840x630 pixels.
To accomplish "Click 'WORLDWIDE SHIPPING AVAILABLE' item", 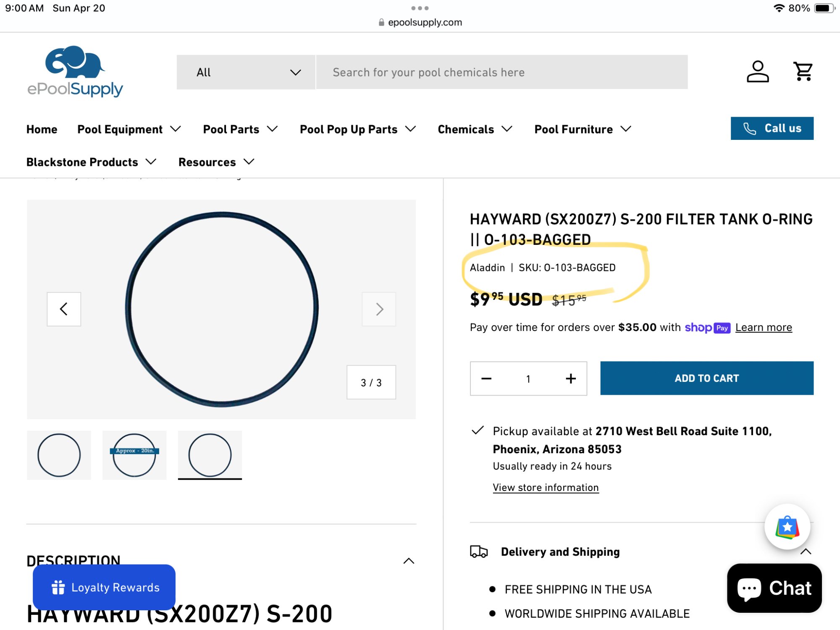I will pyautogui.click(x=597, y=614).
